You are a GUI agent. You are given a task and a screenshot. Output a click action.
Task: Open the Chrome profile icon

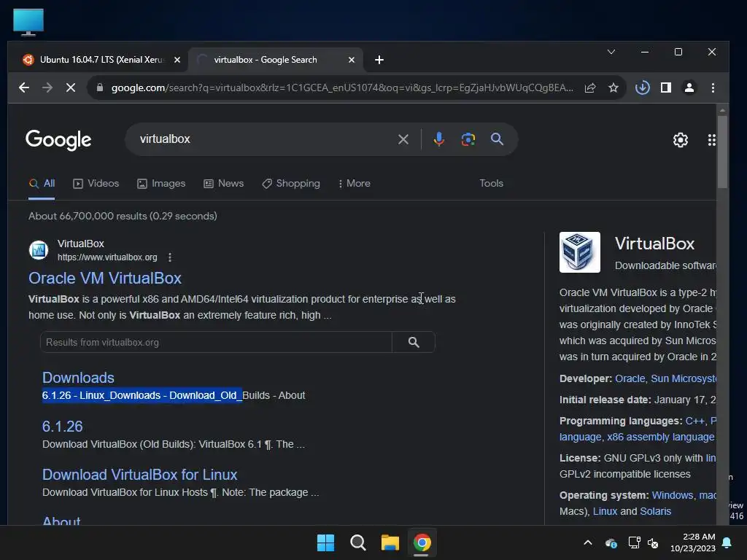(689, 87)
